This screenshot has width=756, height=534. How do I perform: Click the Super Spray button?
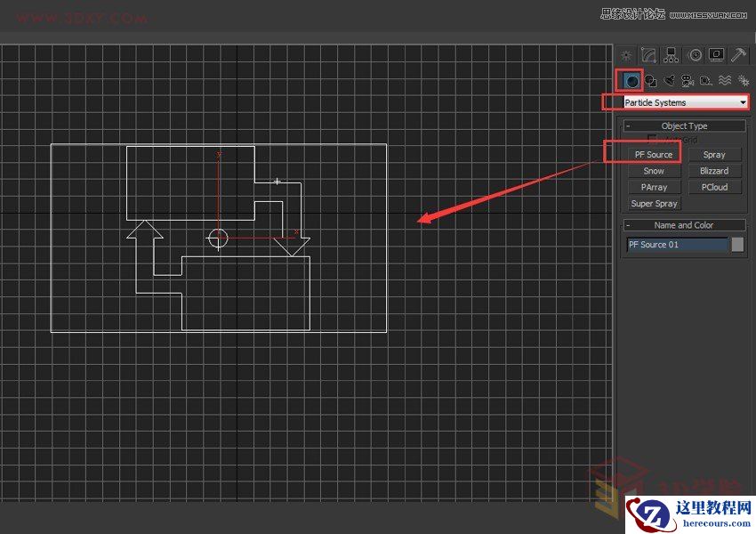tap(654, 203)
